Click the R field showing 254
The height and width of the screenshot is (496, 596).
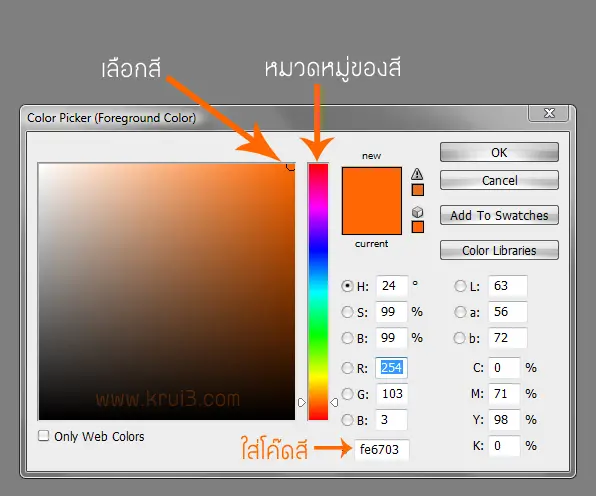pos(392,368)
